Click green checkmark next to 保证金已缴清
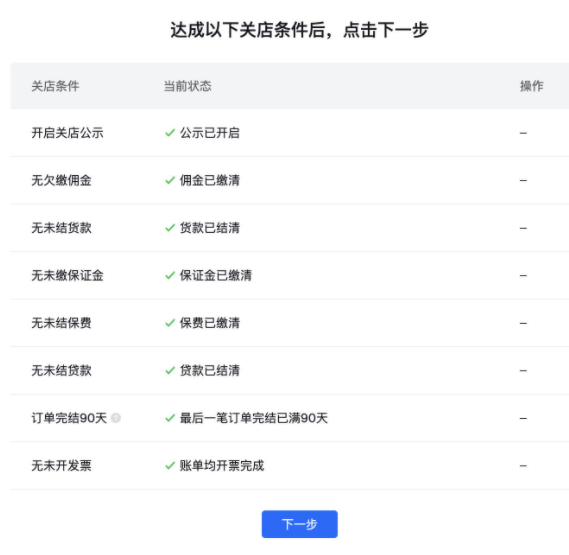 click(x=170, y=276)
